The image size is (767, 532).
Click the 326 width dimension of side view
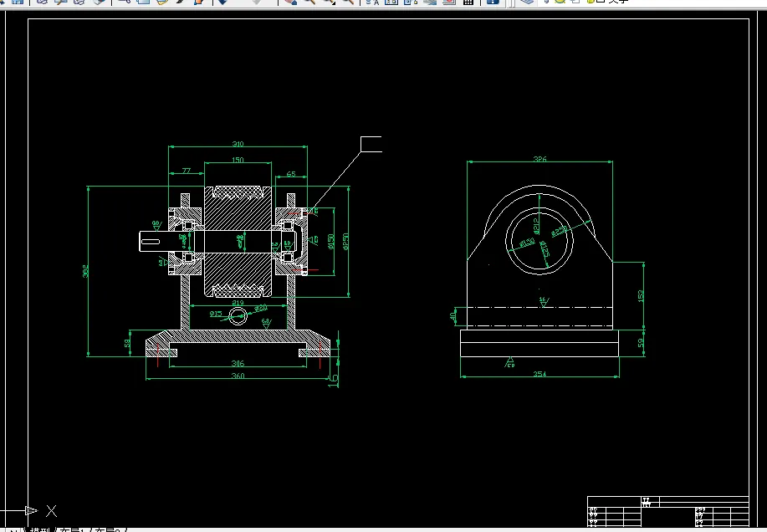coord(540,159)
